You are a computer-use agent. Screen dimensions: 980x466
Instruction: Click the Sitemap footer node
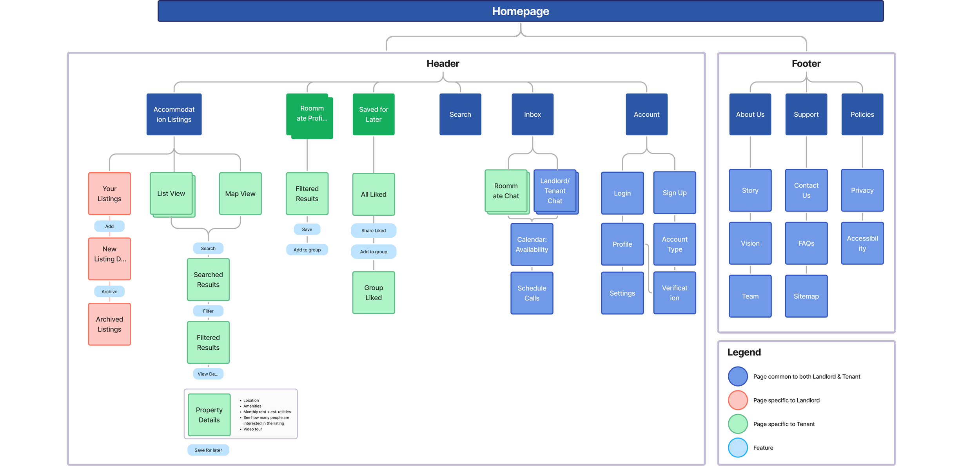tap(806, 296)
